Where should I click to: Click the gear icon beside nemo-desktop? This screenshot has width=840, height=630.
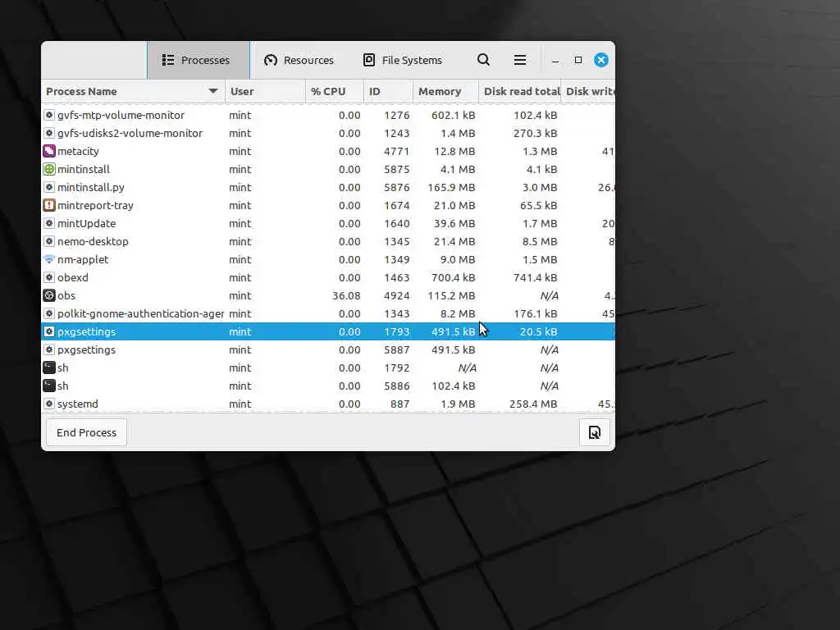[49, 242]
